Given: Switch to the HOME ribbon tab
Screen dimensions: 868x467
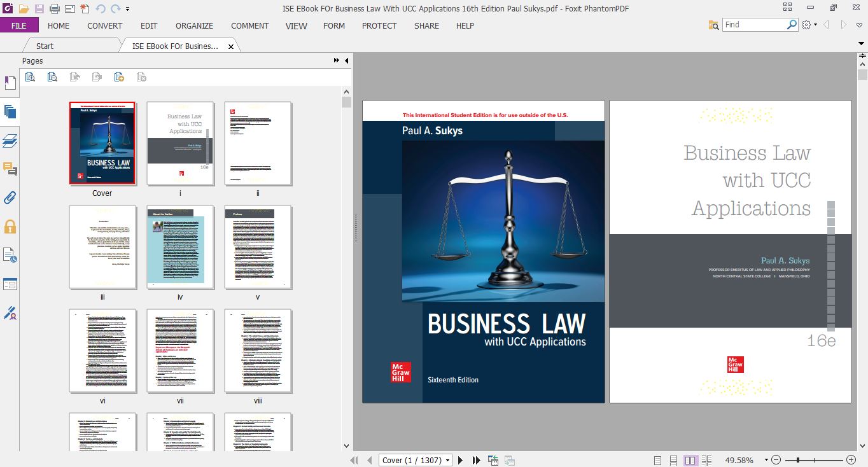Looking at the screenshot, I should (59, 25).
